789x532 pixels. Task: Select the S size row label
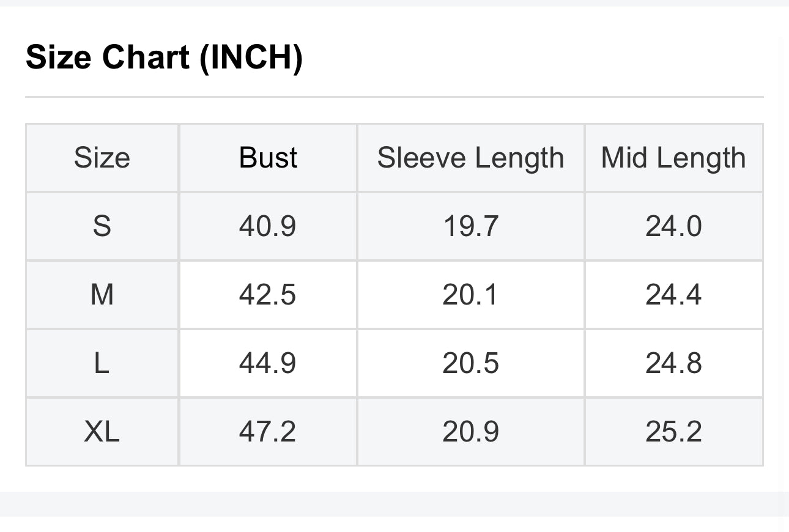[x=102, y=226]
